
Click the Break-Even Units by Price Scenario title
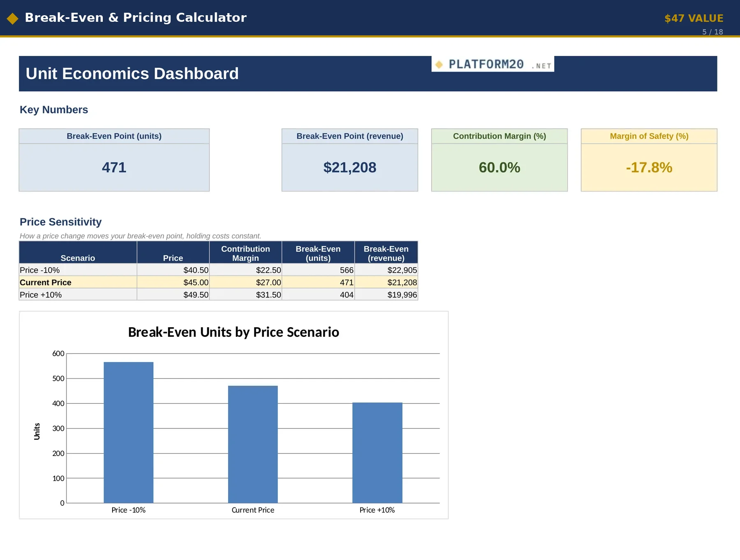click(x=234, y=332)
